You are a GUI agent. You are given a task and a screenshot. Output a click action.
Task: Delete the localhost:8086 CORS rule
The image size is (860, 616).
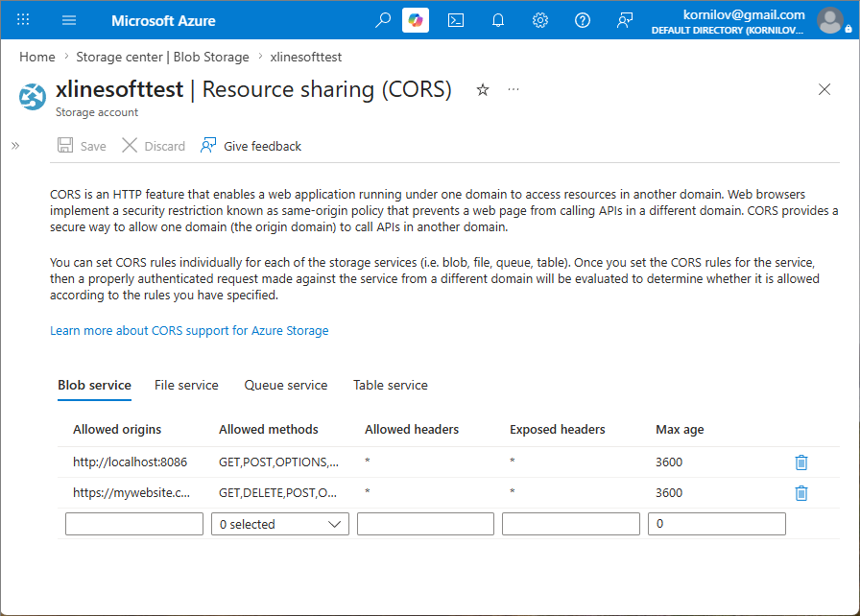(x=801, y=462)
